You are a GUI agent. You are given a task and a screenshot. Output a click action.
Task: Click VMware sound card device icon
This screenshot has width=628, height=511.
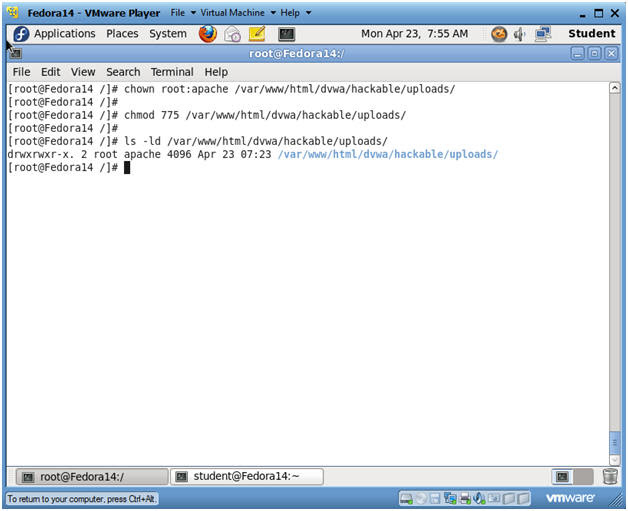pyautogui.click(x=479, y=499)
